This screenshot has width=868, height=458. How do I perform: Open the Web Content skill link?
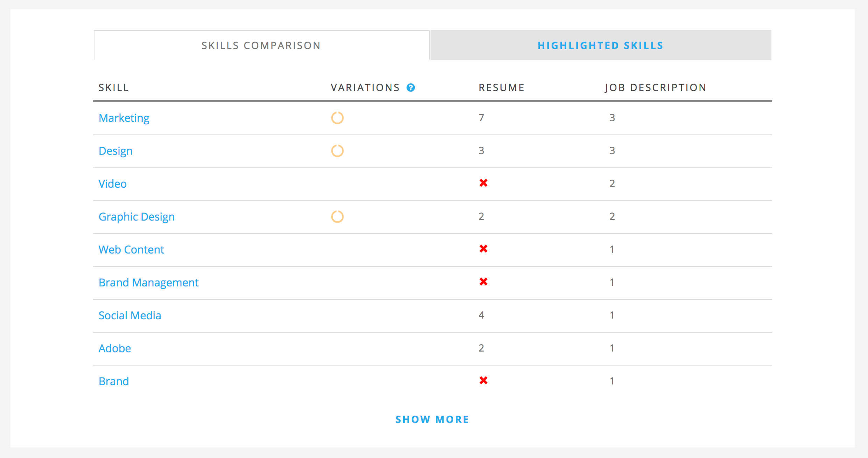(x=131, y=250)
